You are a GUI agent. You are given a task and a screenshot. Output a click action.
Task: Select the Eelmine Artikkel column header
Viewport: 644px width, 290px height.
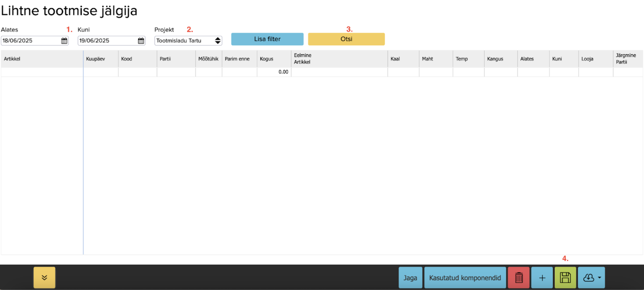point(302,59)
